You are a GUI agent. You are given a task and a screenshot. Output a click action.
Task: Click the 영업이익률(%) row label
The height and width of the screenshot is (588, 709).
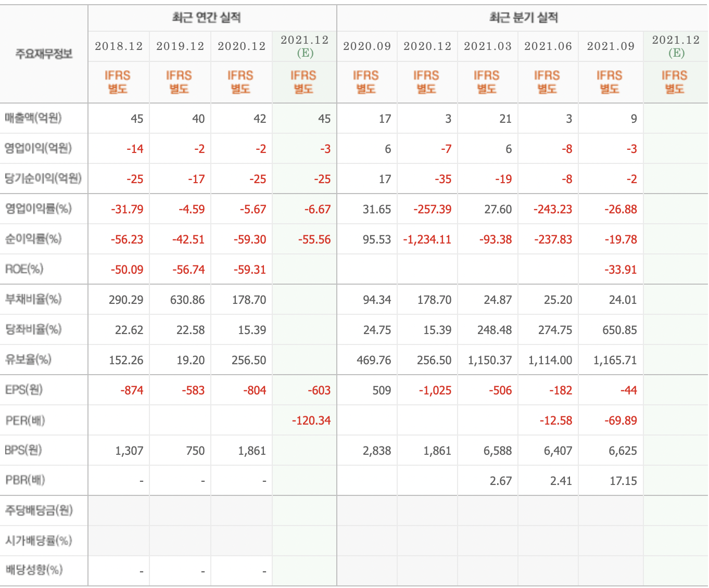click(38, 209)
